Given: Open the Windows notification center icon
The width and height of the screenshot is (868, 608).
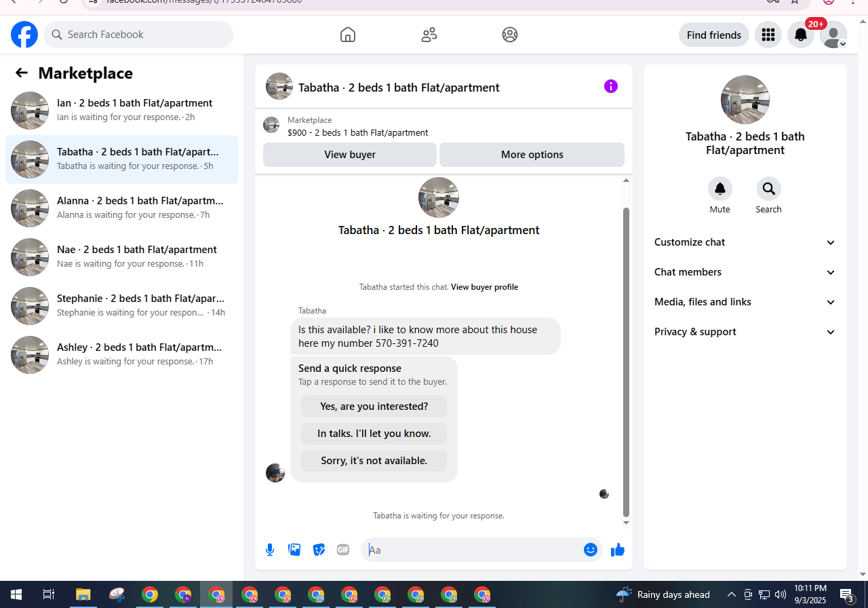Looking at the screenshot, I should [847, 595].
